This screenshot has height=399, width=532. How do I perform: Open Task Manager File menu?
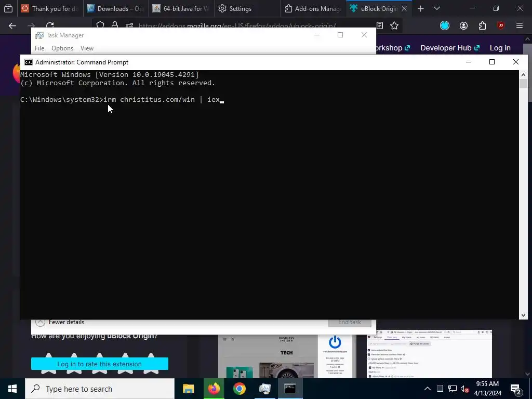click(x=39, y=48)
